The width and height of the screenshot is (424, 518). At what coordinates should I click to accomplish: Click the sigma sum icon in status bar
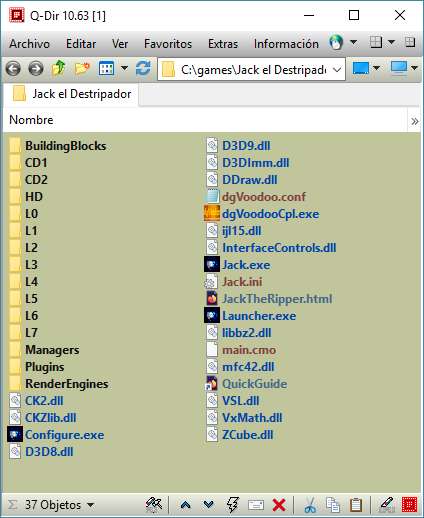click(x=12, y=505)
